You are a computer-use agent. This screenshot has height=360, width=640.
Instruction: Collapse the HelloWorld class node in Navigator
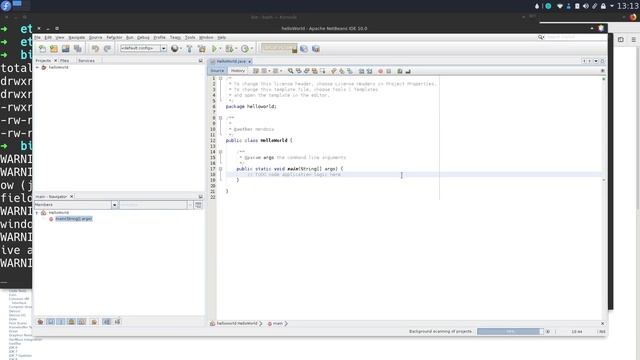(x=37, y=213)
